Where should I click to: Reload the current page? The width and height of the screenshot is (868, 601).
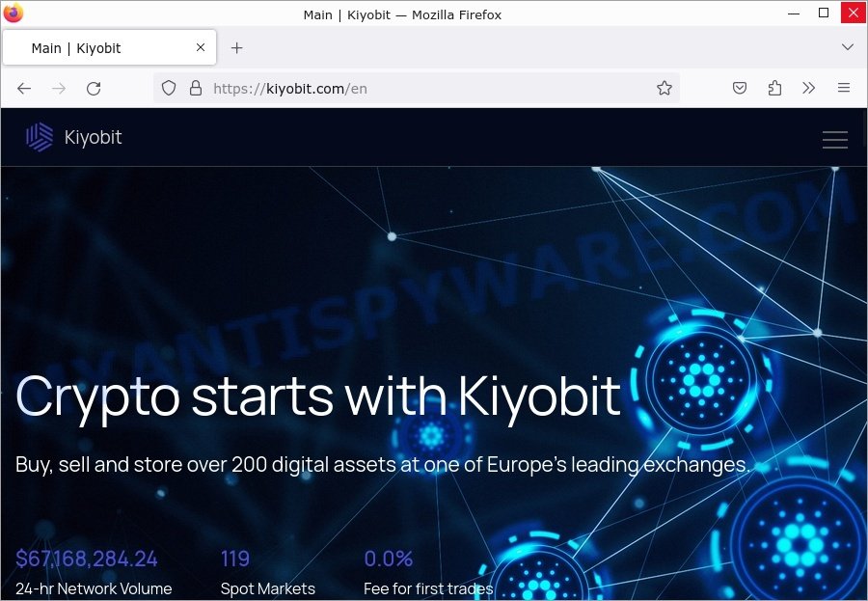(94, 89)
